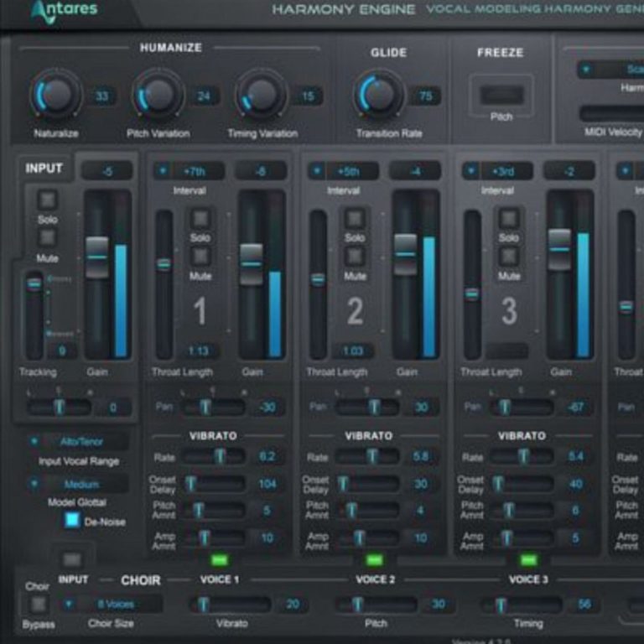
Task: Toggle the Choir Bypass button
Action: (x=39, y=604)
